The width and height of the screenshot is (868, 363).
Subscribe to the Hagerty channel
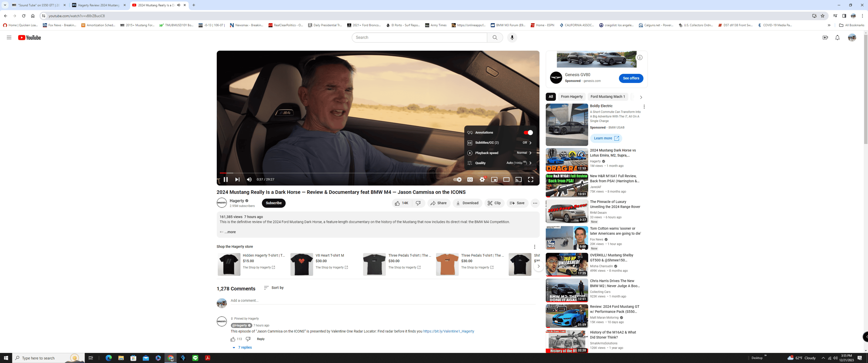click(x=273, y=203)
